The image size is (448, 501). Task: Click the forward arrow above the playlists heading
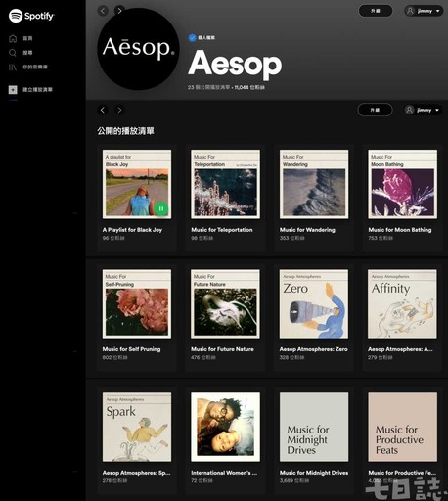coord(119,110)
